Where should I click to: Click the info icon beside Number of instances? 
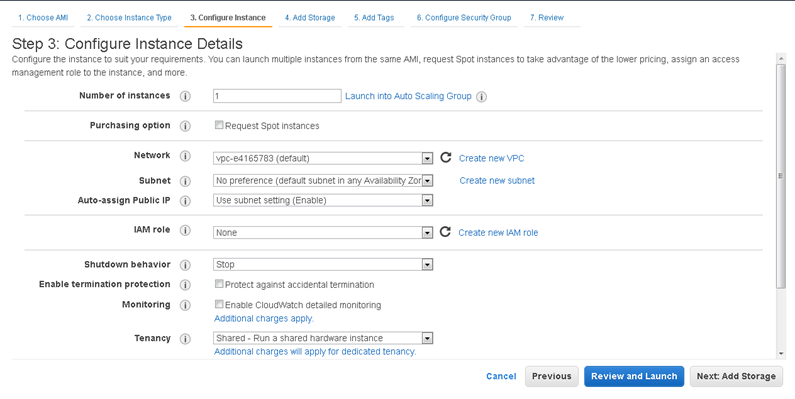(185, 96)
